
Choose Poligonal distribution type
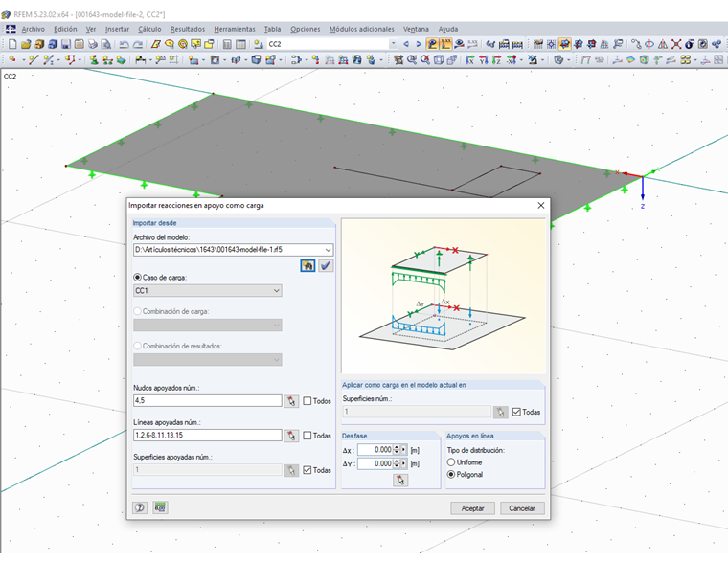[451, 474]
